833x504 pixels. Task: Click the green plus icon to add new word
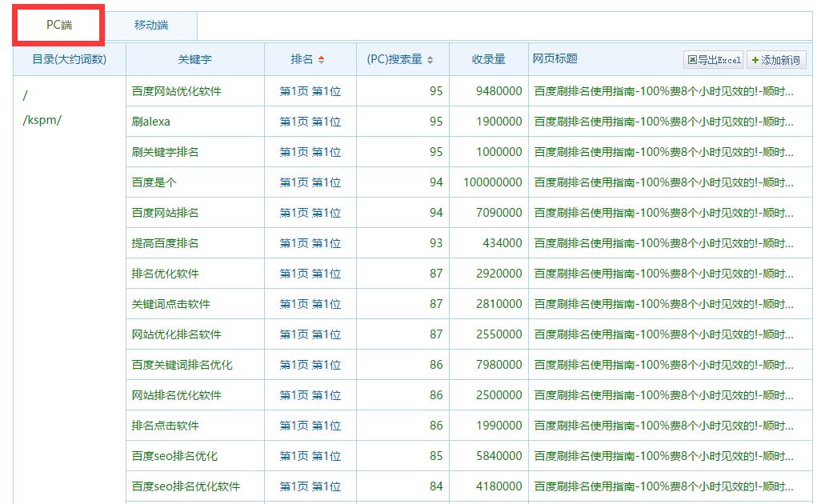point(755,60)
